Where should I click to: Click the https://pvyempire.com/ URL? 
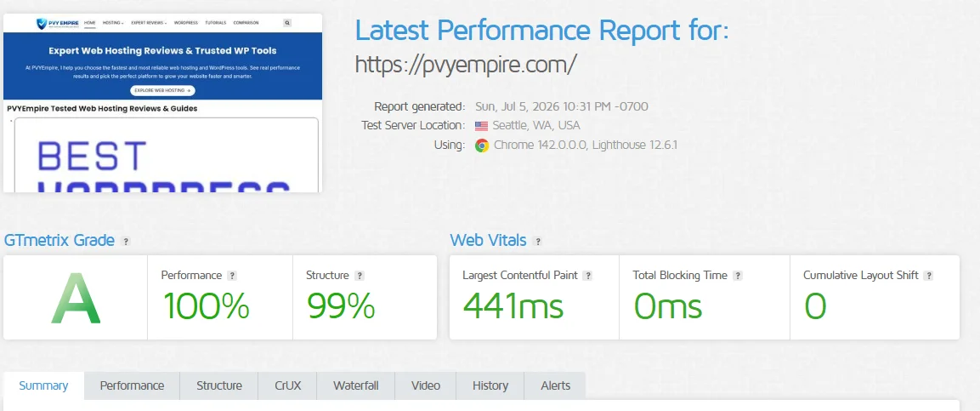point(466,65)
